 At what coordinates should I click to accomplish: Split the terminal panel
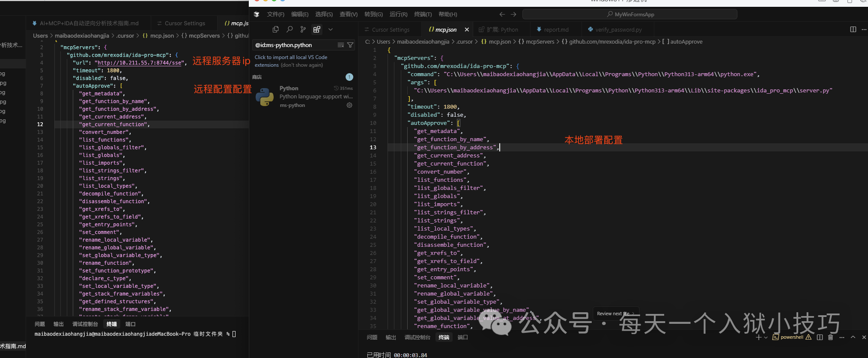pyautogui.click(x=820, y=337)
